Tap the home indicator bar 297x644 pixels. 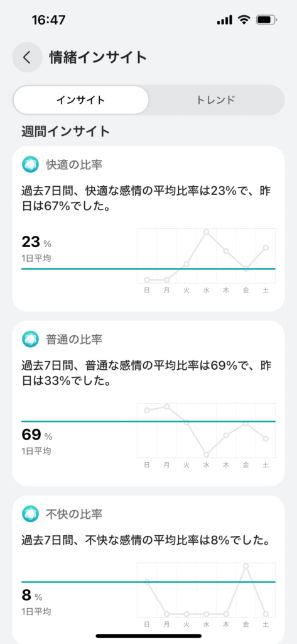(148, 636)
